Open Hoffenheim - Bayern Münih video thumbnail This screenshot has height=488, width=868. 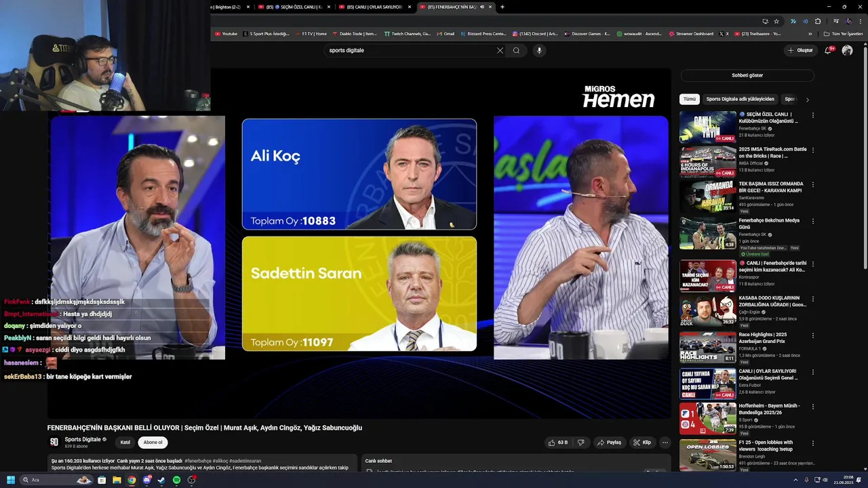coord(708,419)
